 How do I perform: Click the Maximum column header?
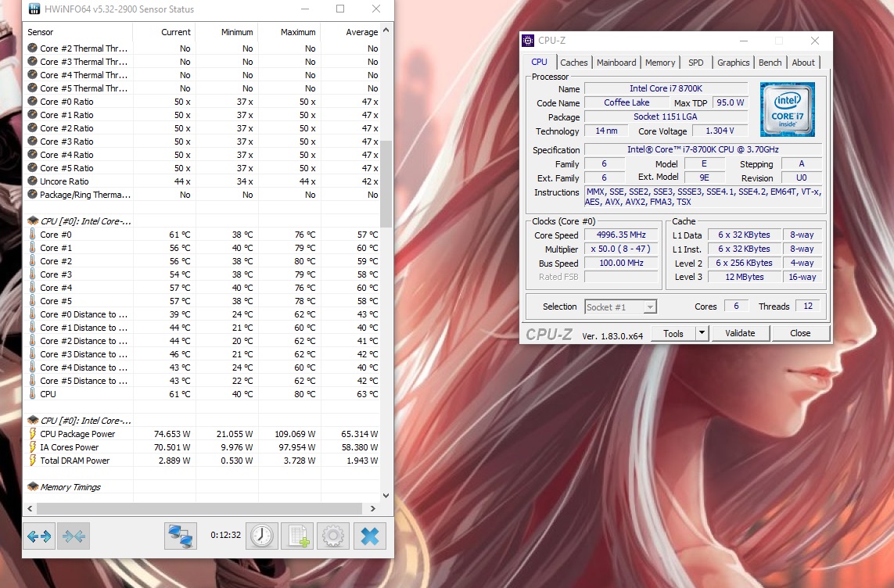(289, 33)
